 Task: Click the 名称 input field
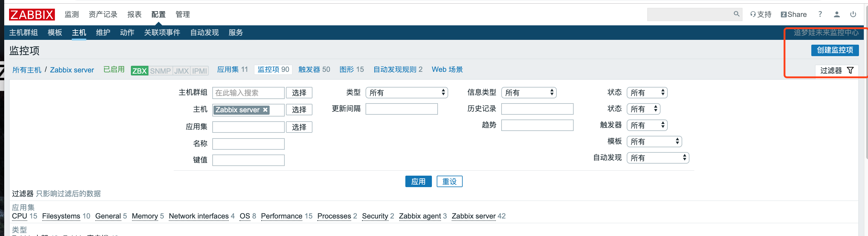pos(248,144)
